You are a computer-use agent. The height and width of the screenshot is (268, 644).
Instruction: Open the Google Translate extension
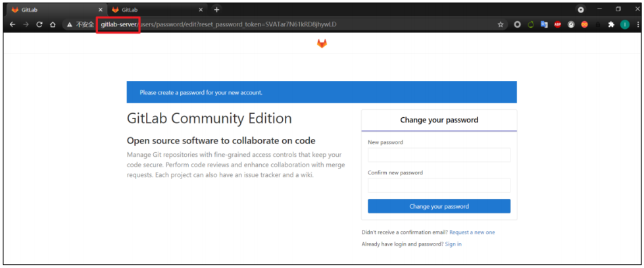(x=544, y=24)
